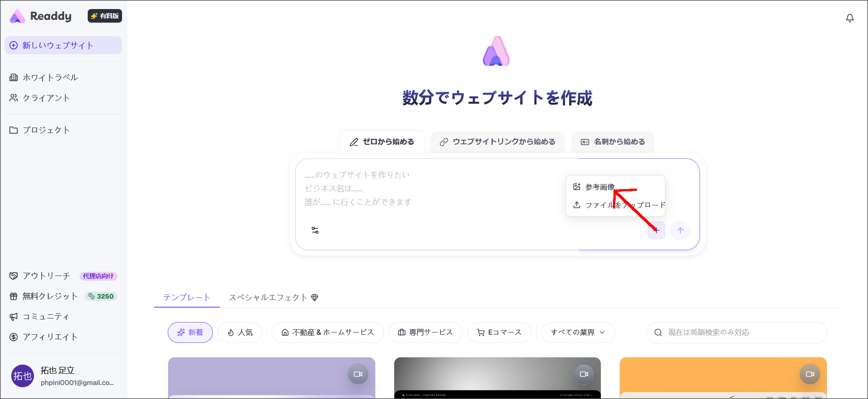Switch to the ゼロから始める tab
Image resolution: width=868 pixels, height=399 pixels.
tap(382, 142)
